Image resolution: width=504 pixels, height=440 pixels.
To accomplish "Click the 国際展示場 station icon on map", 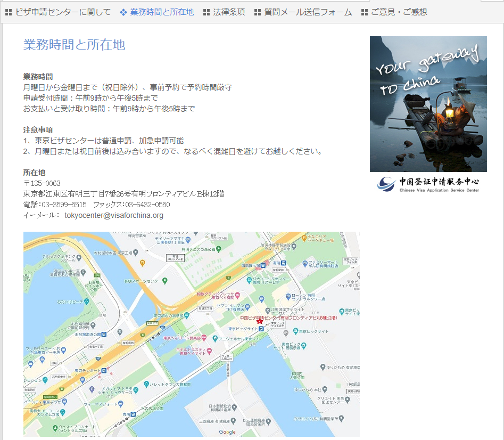I will [x=263, y=265].
